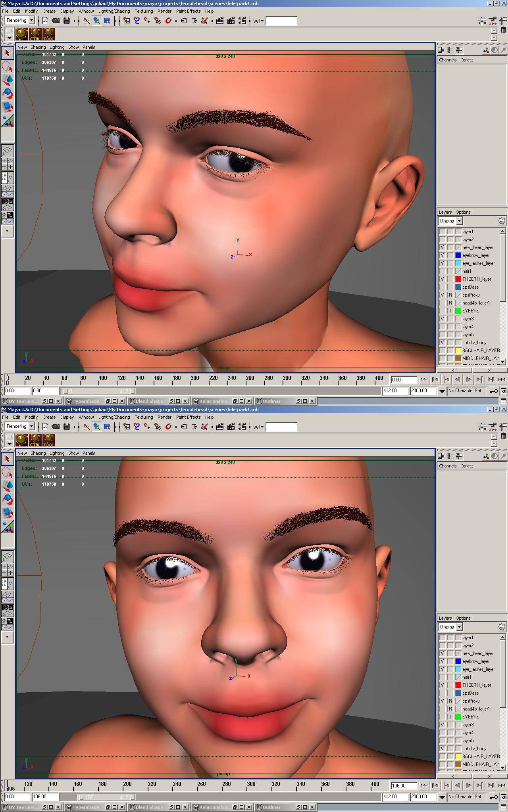Activate the Rotate tool in lower Maya window
The image size is (508, 812).
(x=7, y=499)
